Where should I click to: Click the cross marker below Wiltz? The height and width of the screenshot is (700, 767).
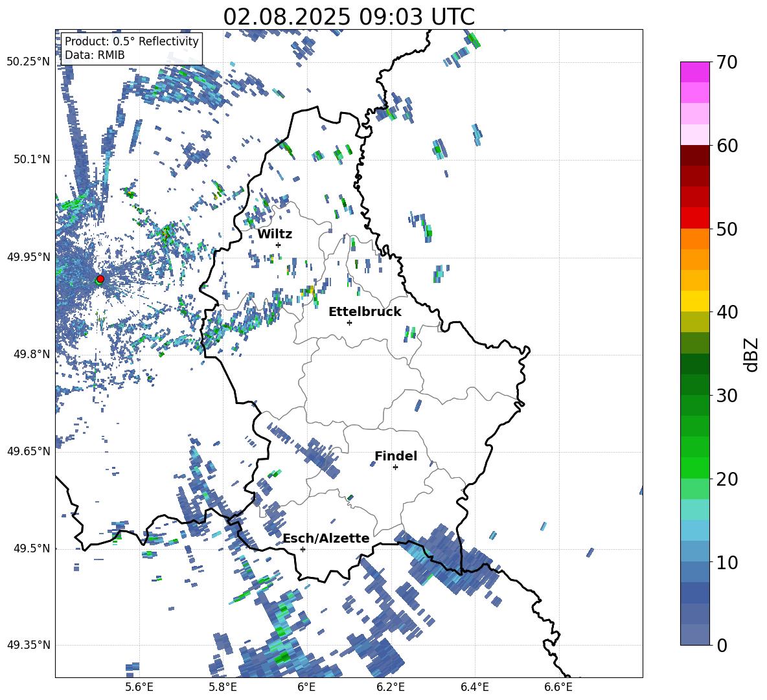click(x=279, y=245)
